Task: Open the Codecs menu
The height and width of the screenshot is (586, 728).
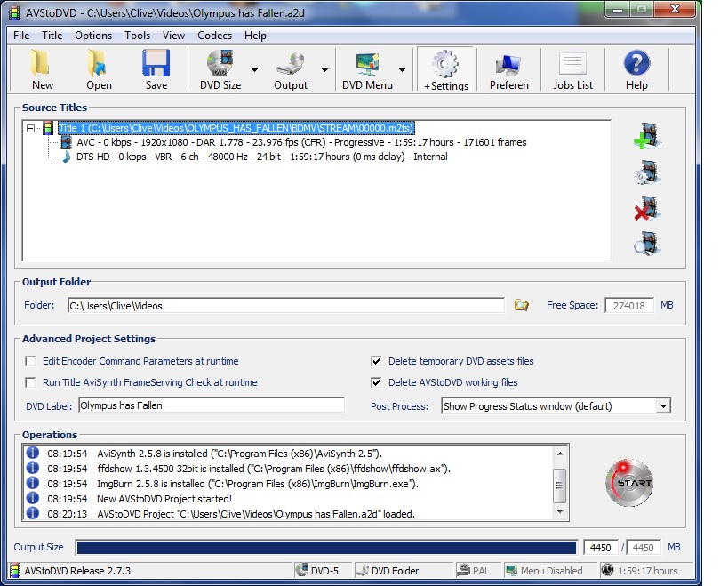Action: pyautogui.click(x=214, y=36)
